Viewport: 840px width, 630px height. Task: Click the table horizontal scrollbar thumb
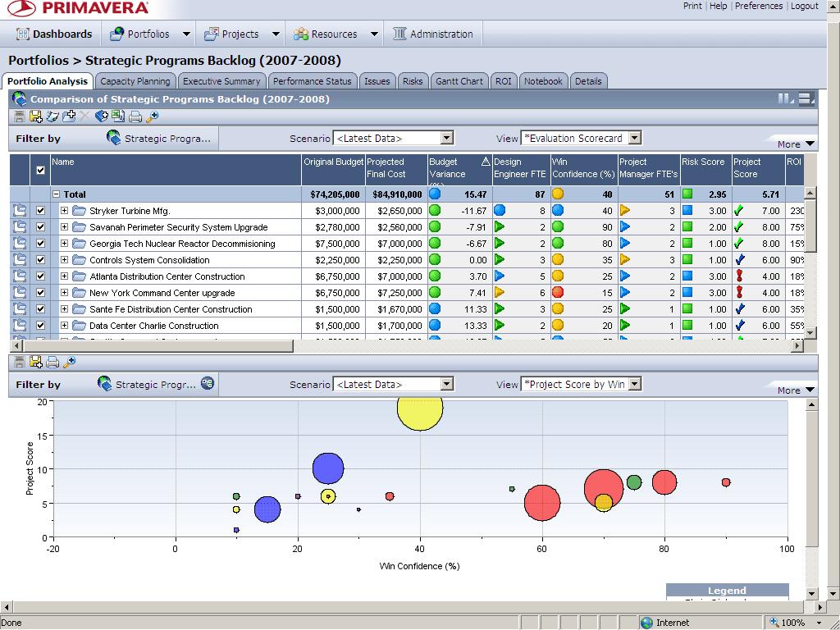click(x=158, y=346)
